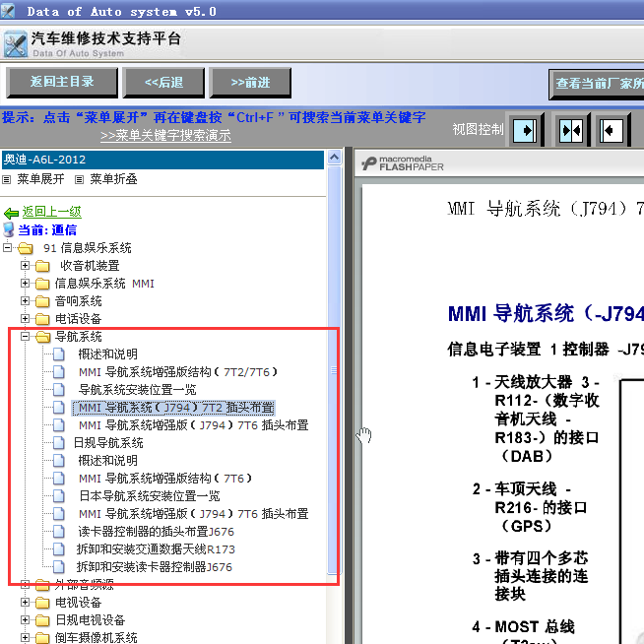The width and height of the screenshot is (644, 644).
Task: Select the 奥迪-A6L-2012 header row
Action: tap(162, 160)
